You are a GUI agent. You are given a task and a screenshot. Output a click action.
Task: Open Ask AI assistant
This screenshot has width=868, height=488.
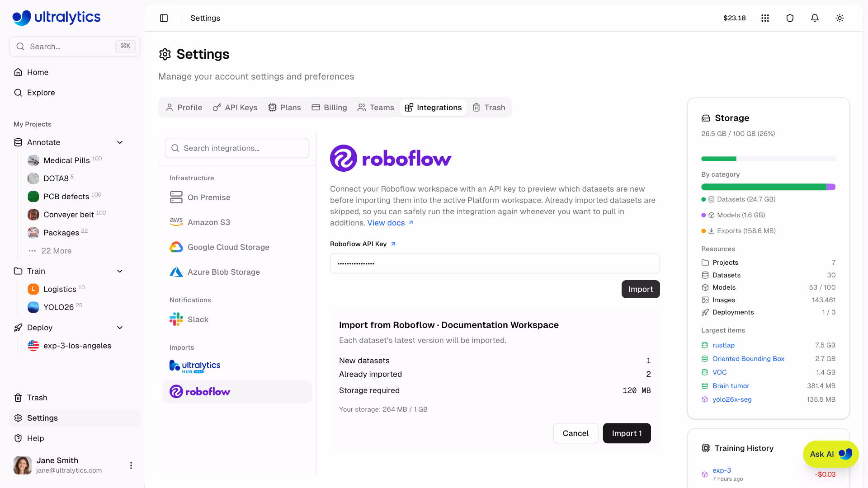tap(830, 454)
